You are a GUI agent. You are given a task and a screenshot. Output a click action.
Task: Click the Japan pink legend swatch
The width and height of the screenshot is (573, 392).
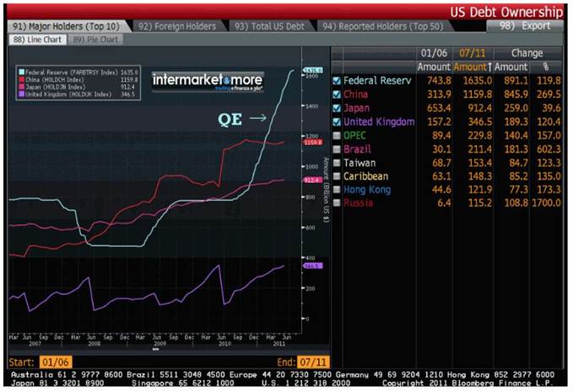tap(22, 87)
